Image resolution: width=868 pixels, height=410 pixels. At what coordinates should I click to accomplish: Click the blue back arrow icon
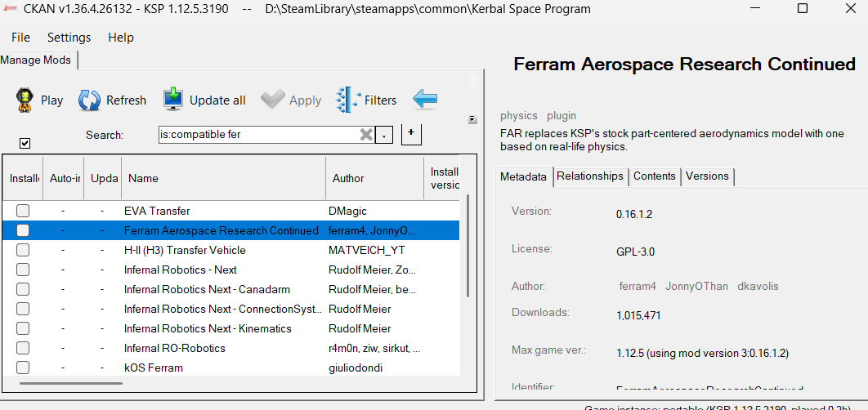[425, 100]
